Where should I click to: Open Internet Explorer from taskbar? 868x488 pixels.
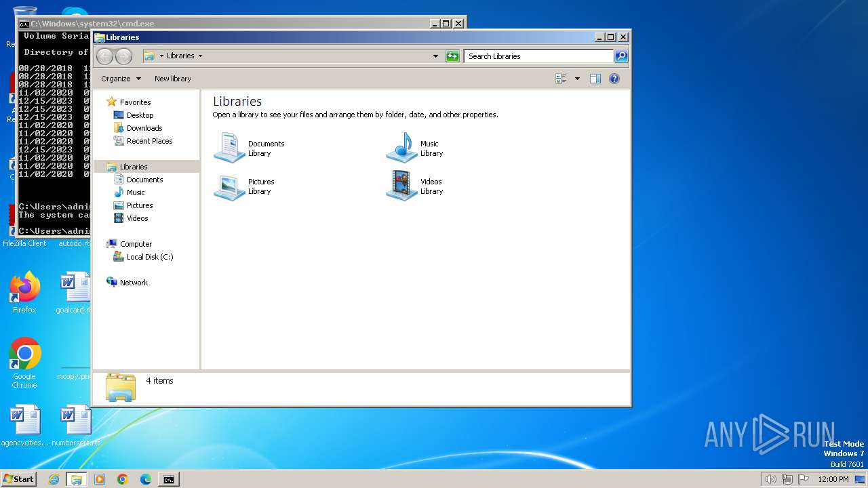(54, 479)
